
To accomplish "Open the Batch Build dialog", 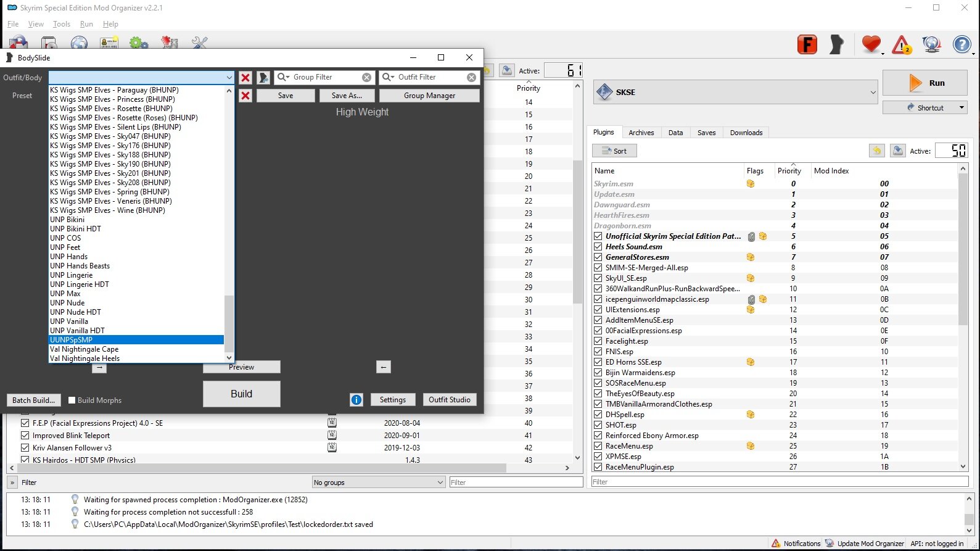I will pos(34,400).
